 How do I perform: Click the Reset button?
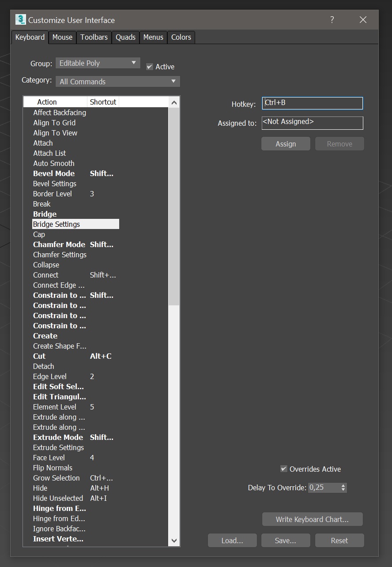[339, 541]
